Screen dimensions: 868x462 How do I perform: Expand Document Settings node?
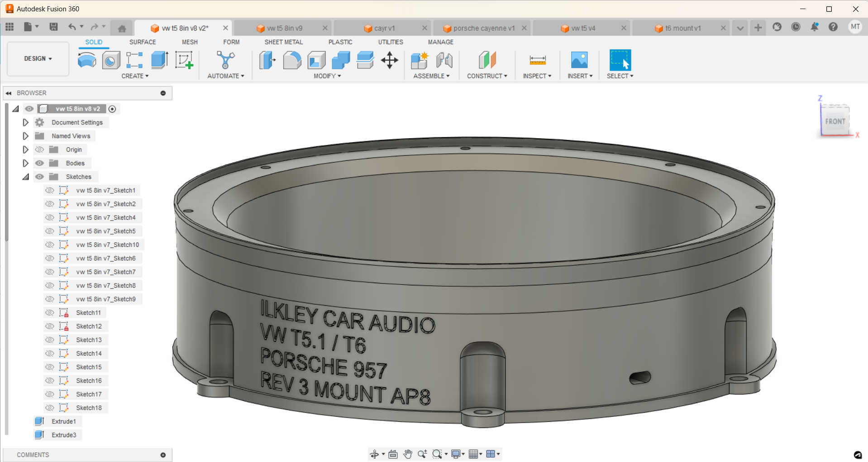tap(25, 122)
